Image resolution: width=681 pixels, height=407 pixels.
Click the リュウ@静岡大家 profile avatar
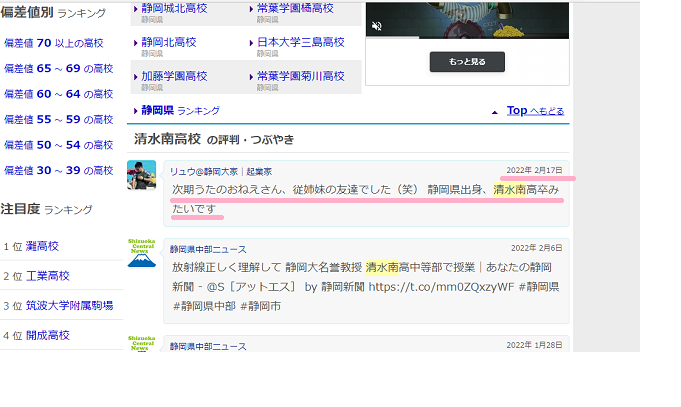click(x=142, y=175)
